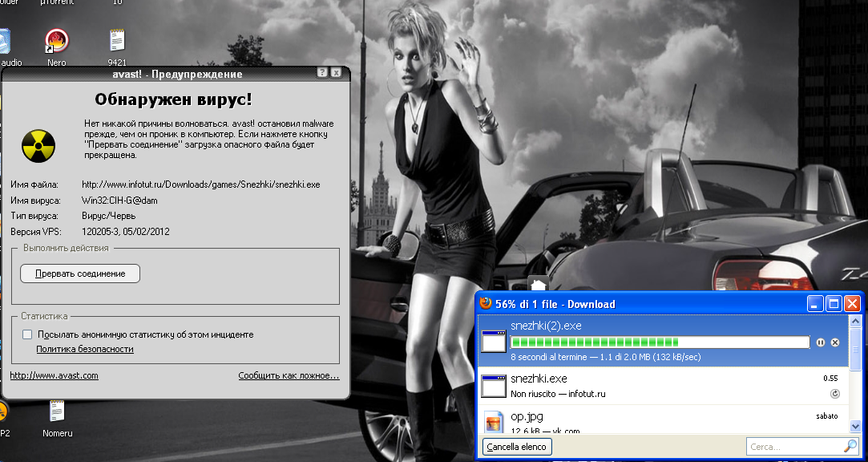Viewport: 868px width, 462px height.
Task: Click the magnifier icon in Cerca field
Action: (x=850, y=447)
